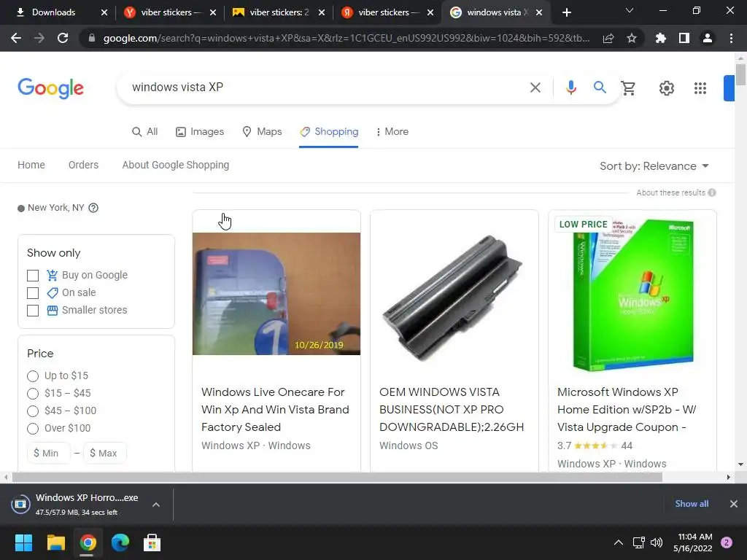Open Chrome extensions puzzle icon
This screenshot has width=747, height=560.
tap(661, 38)
